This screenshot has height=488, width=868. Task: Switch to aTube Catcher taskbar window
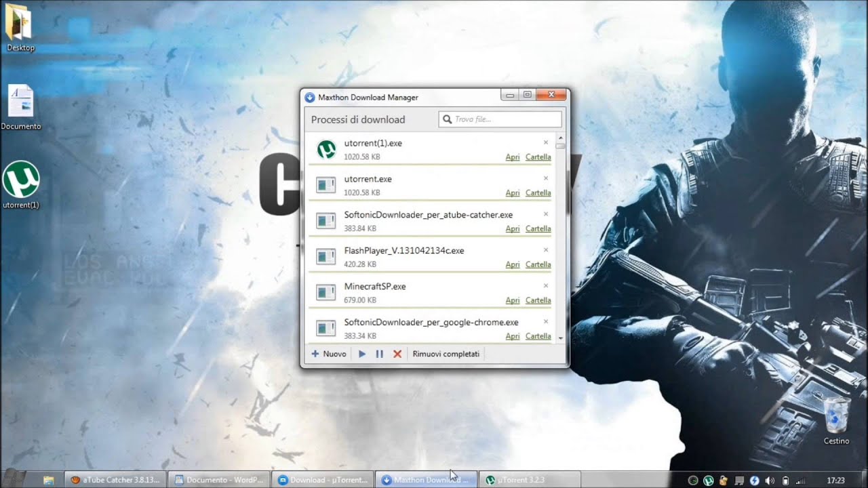pyautogui.click(x=115, y=480)
